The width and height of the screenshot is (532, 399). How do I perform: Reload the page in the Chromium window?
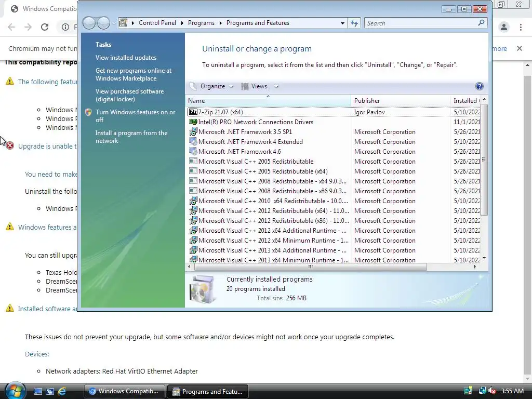tap(45, 27)
